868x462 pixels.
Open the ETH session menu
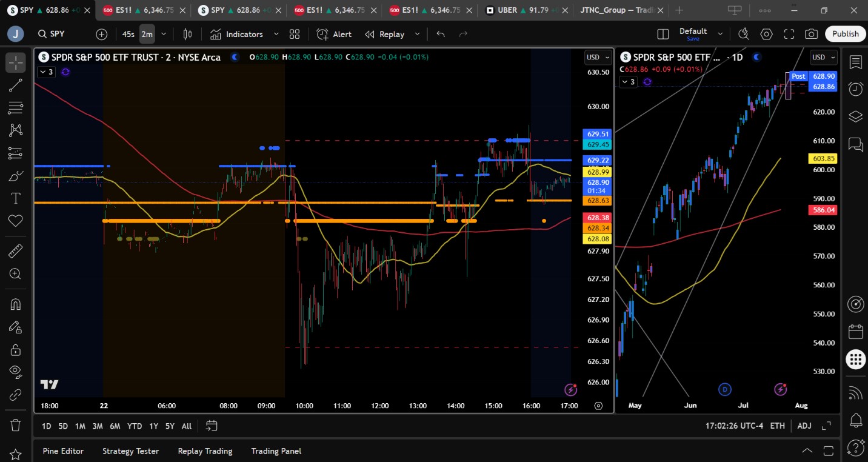(x=778, y=426)
